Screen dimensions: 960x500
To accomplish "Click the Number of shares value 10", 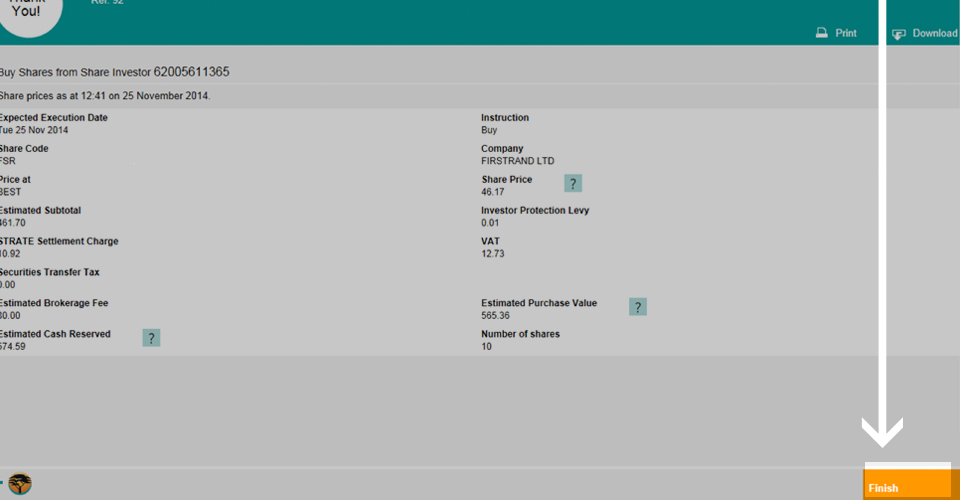I will click(486, 347).
